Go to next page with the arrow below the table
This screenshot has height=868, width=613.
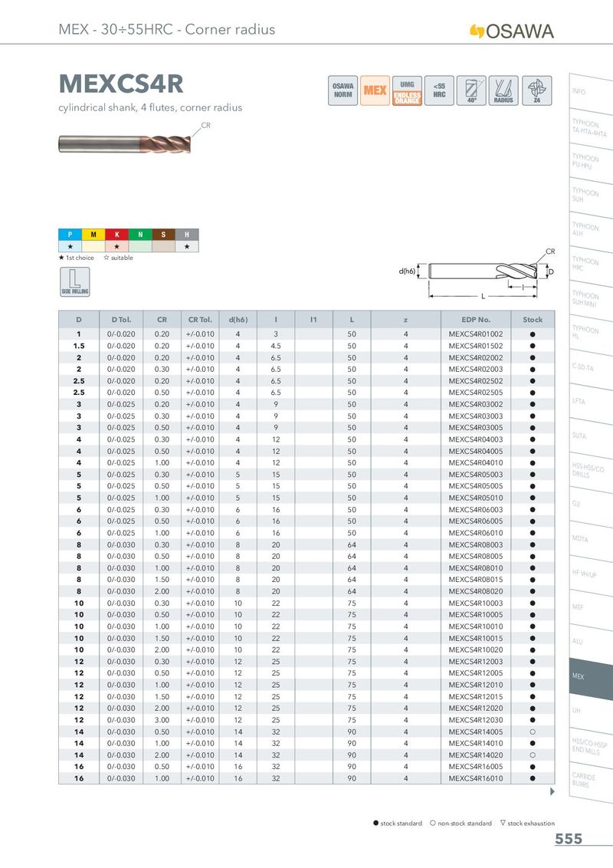pos(552,791)
